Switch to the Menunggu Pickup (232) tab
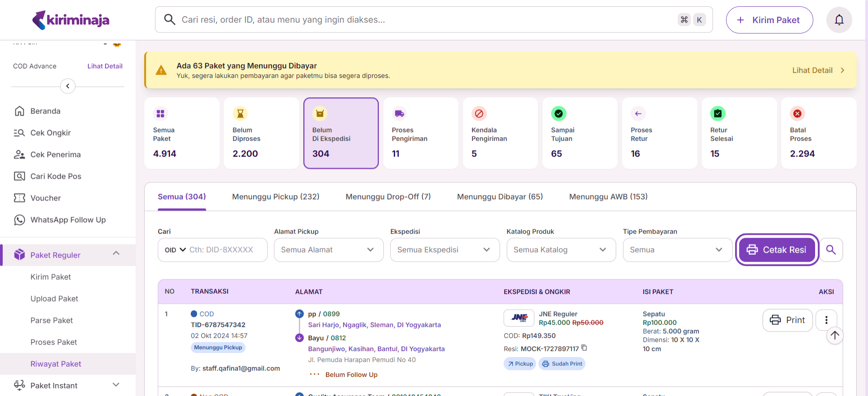This screenshot has width=868, height=396. (x=275, y=197)
